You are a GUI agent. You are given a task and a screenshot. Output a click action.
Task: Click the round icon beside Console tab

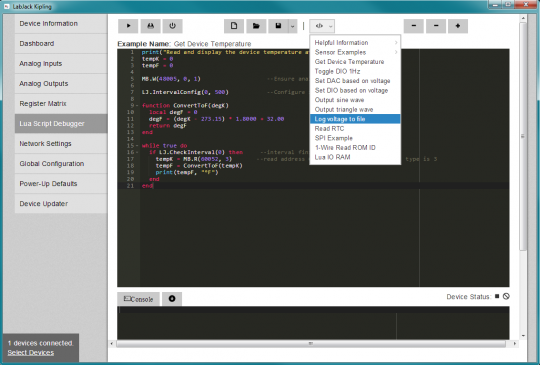[172, 299]
